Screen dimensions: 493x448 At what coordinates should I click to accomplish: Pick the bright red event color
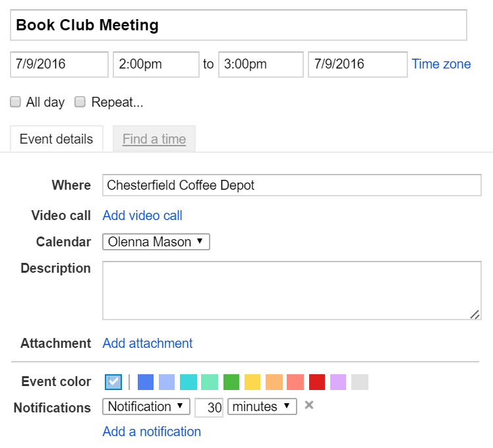click(317, 382)
